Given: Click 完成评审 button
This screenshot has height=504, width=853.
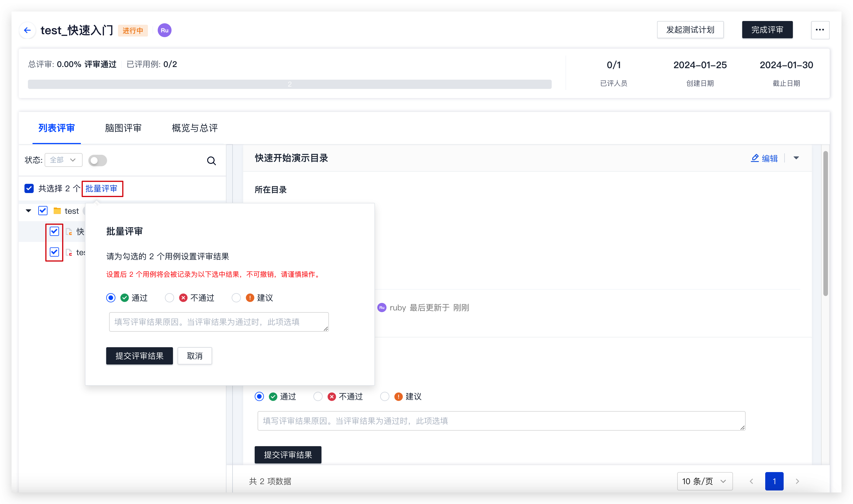Looking at the screenshot, I should [767, 30].
